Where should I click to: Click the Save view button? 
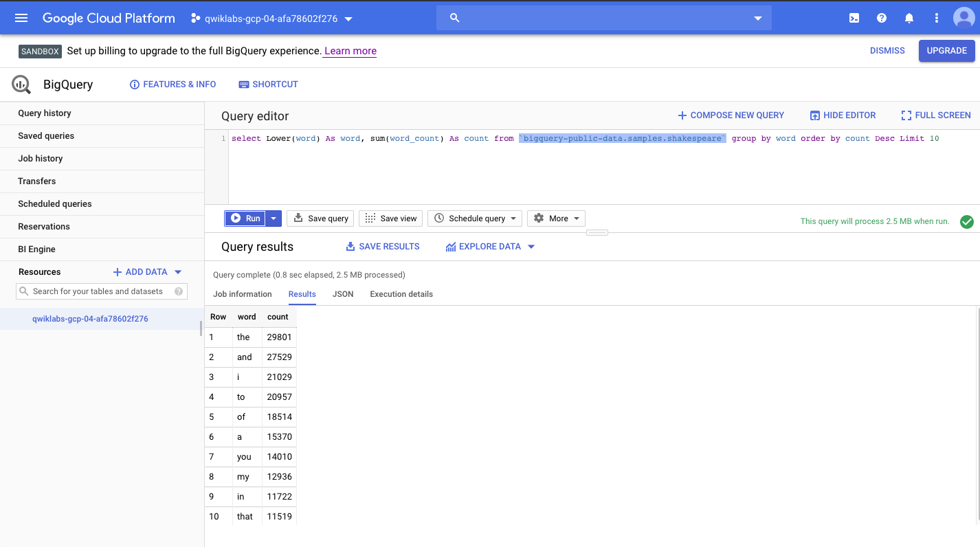[390, 219]
